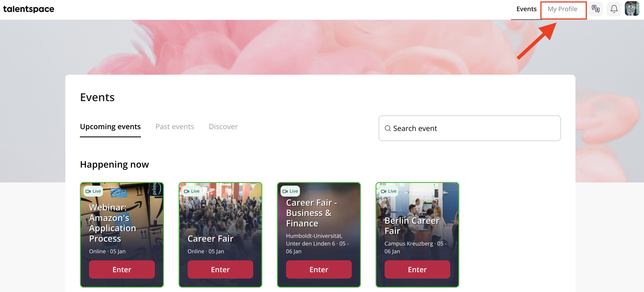Click the talentspace logo
Viewport: 644px width, 292px height.
(x=28, y=9)
